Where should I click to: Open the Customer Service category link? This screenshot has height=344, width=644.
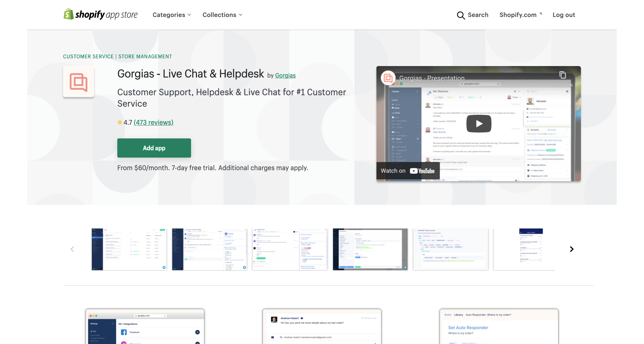click(89, 56)
